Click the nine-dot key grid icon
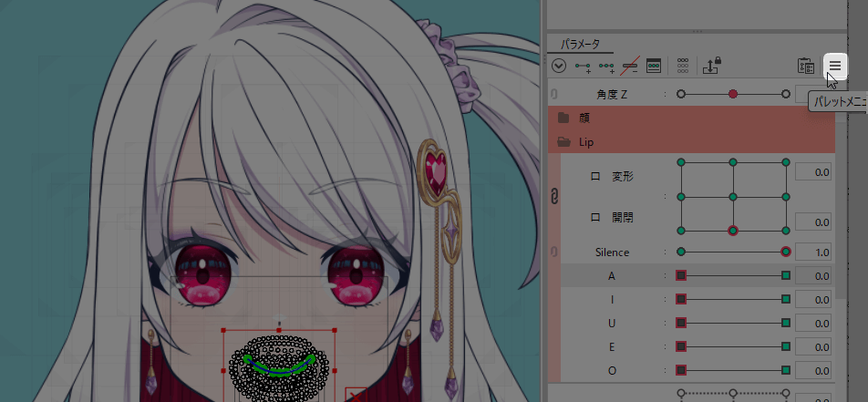The height and width of the screenshot is (402, 868). point(683,66)
